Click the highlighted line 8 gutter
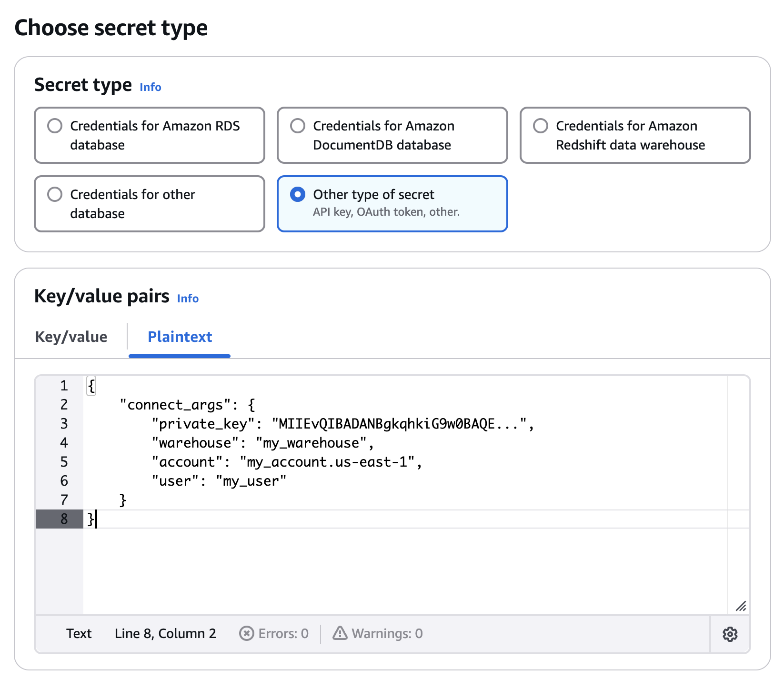Viewport: 784px width, 679px height. (x=63, y=519)
